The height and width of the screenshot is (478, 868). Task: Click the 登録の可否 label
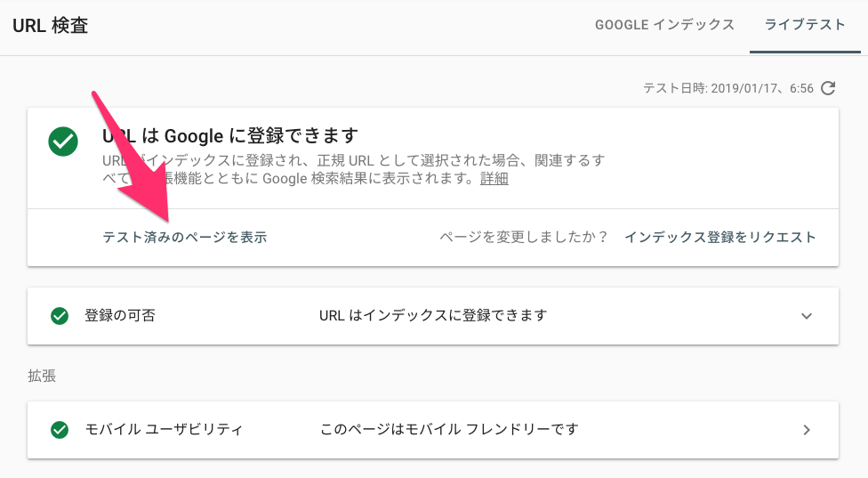coord(119,316)
